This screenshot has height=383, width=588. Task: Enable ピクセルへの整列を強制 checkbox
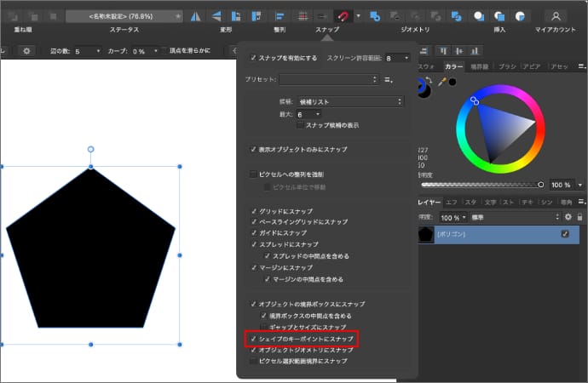[x=252, y=174]
